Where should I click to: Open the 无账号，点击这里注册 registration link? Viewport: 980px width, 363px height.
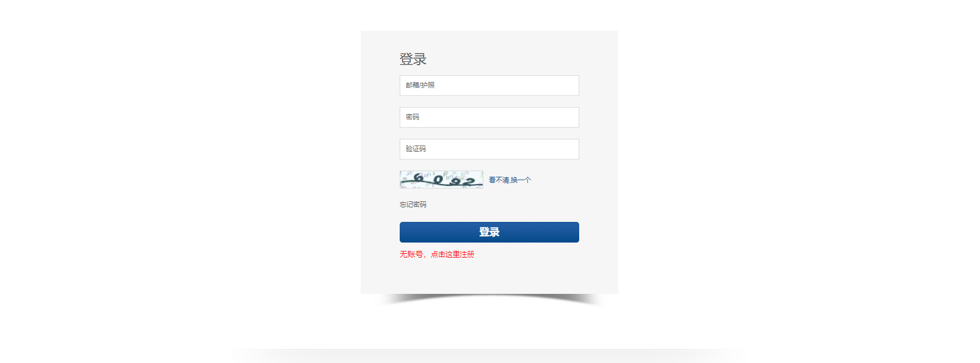pos(437,254)
